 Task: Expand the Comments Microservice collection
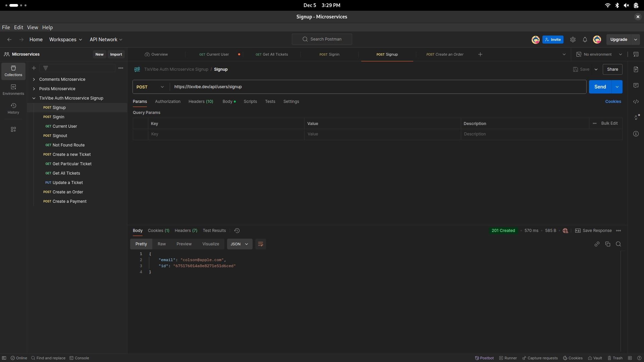point(34,79)
